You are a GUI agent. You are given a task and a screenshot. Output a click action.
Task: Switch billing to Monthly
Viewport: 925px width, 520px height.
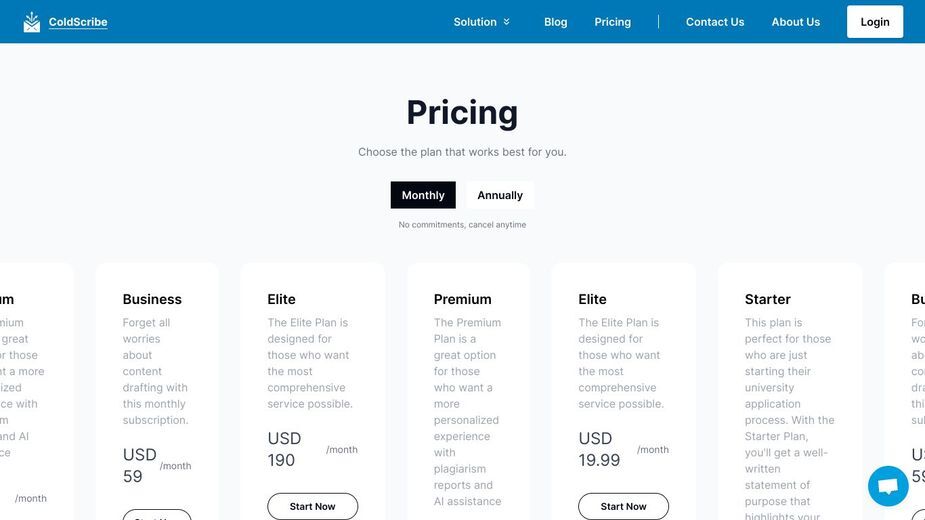point(423,195)
